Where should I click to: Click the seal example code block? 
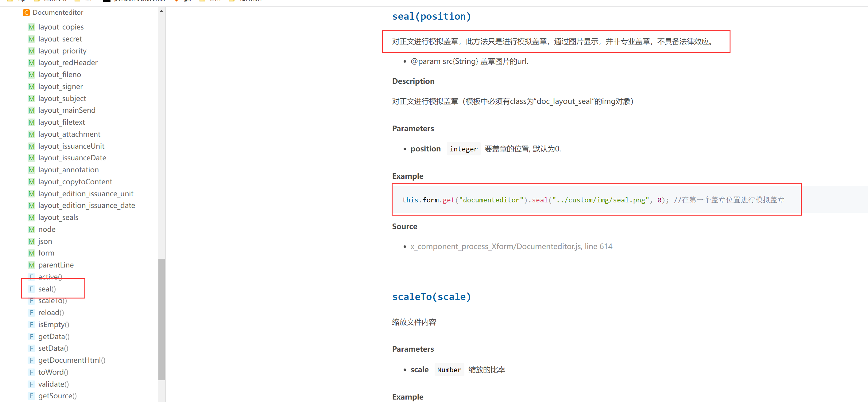click(x=593, y=200)
